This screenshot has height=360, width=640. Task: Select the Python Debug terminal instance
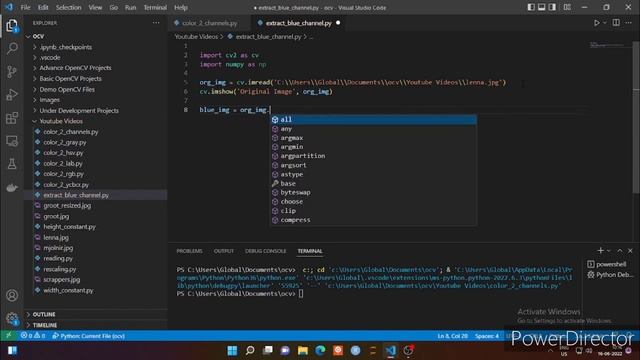[x=610, y=275]
